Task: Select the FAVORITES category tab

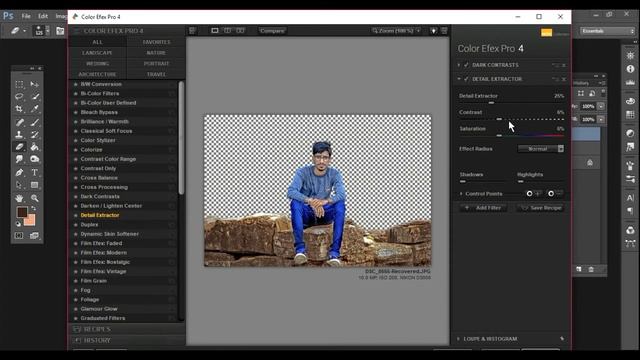Action: tap(156, 42)
